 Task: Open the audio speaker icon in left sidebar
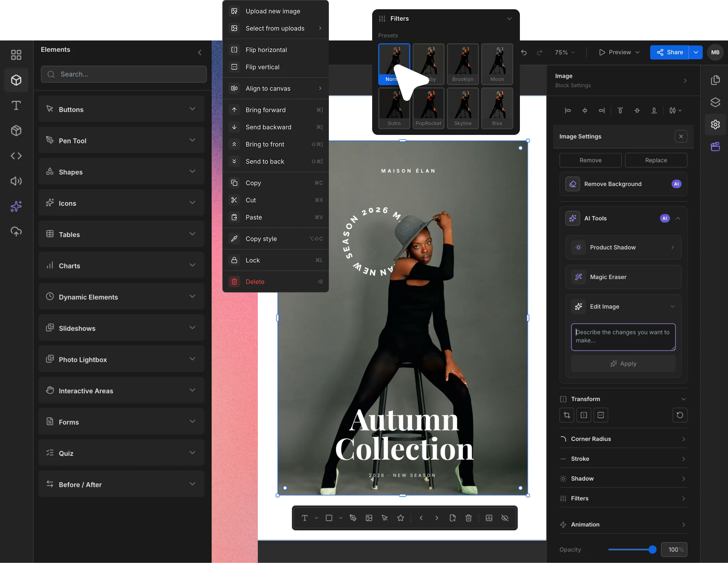point(16,181)
